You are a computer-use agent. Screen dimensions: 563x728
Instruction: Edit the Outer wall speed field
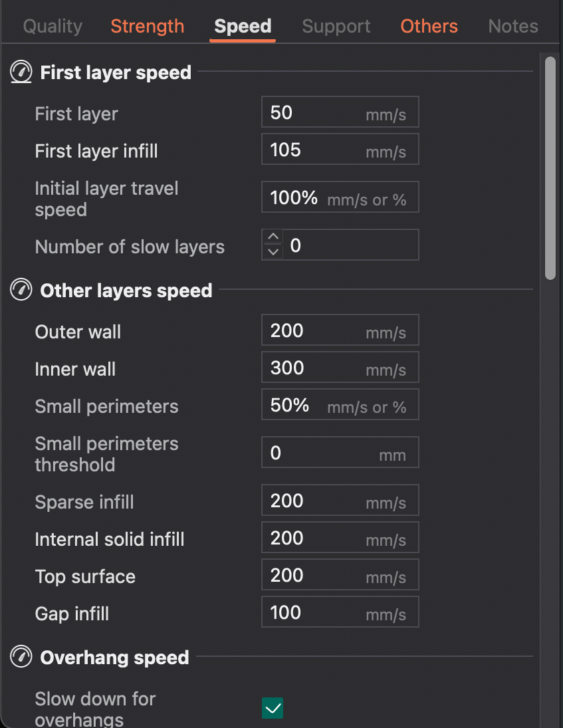point(340,330)
